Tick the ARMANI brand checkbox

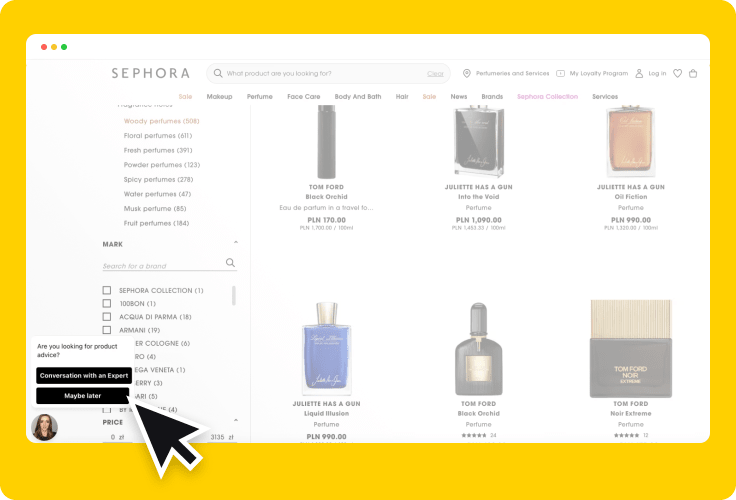click(107, 330)
